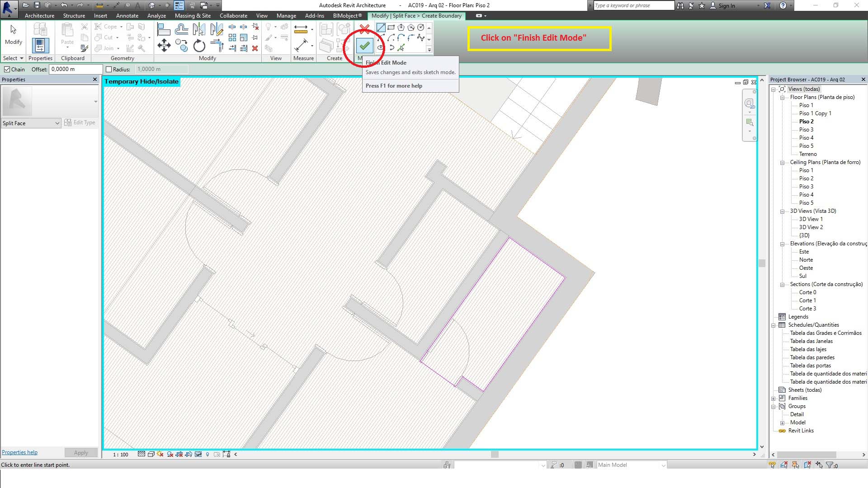Collapse the Floor Plans tree node
Image resolution: width=868 pixels, height=488 pixels.
coord(783,97)
